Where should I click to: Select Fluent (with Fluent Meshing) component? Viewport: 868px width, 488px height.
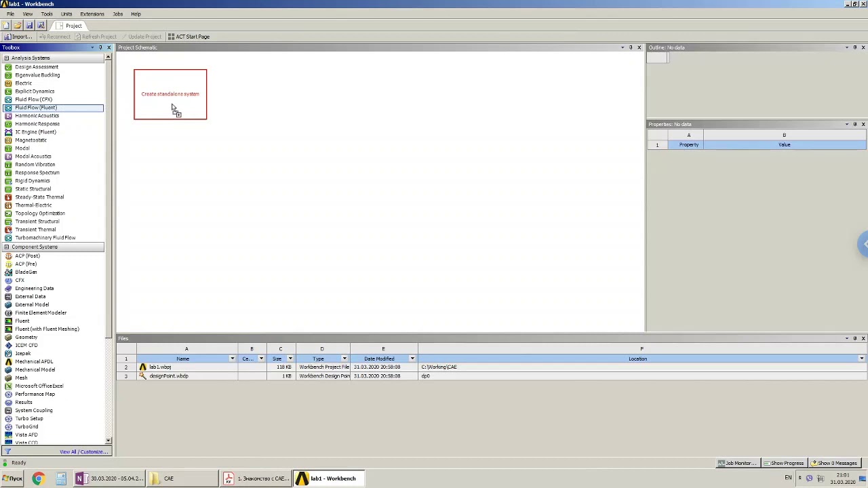pos(47,329)
